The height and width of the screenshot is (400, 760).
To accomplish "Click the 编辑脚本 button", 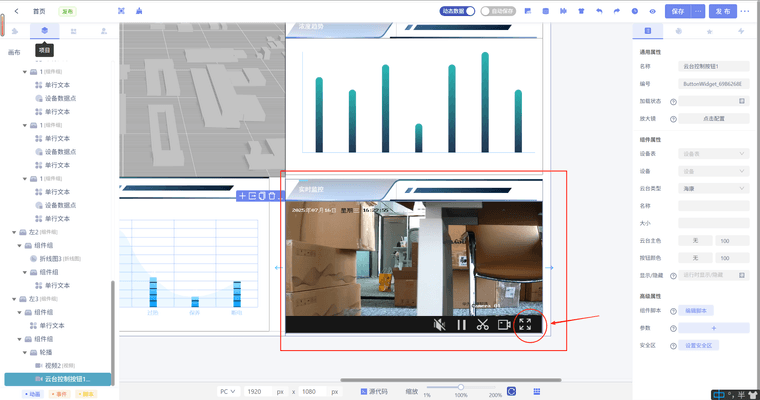I will point(696,311).
